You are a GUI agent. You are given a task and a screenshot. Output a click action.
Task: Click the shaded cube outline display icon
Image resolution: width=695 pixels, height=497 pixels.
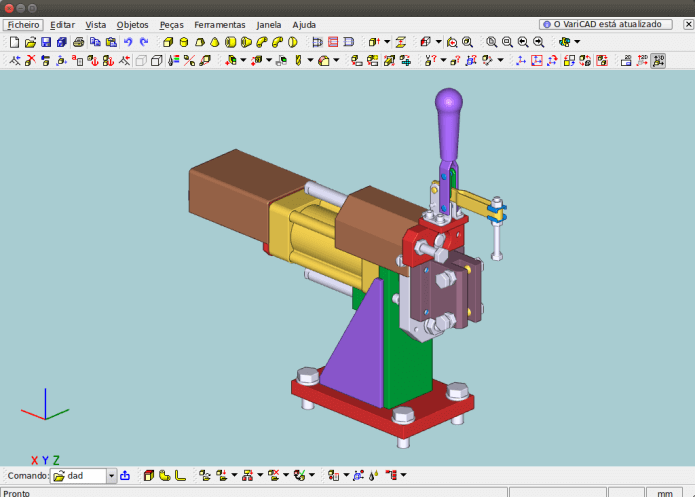point(156,60)
